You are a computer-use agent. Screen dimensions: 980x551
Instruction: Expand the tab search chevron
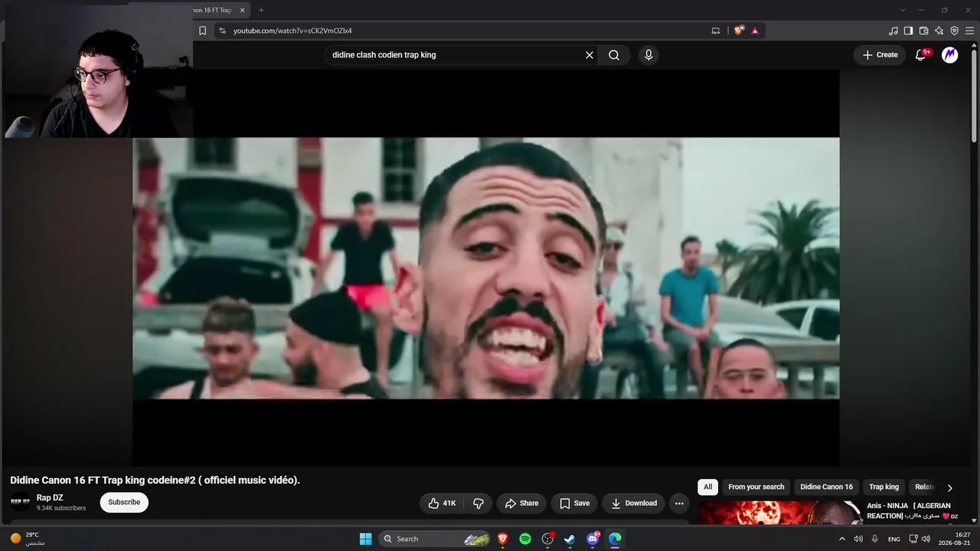click(x=903, y=10)
